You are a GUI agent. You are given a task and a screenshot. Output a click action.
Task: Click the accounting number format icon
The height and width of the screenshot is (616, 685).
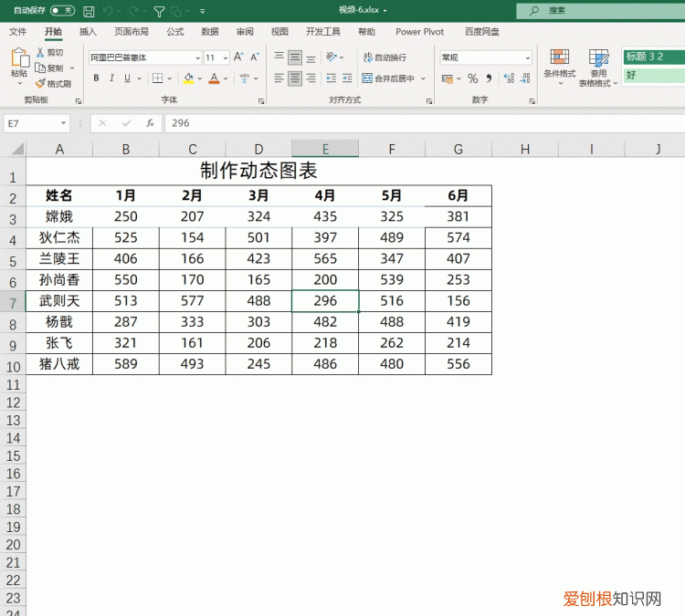click(448, 78)
